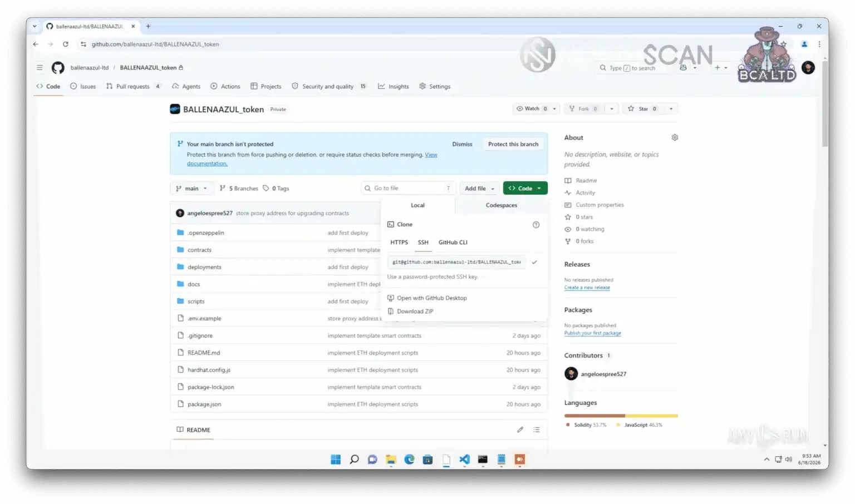855x504 pixels.
Task: Go to the Actions tab
Action: point(225,86)
